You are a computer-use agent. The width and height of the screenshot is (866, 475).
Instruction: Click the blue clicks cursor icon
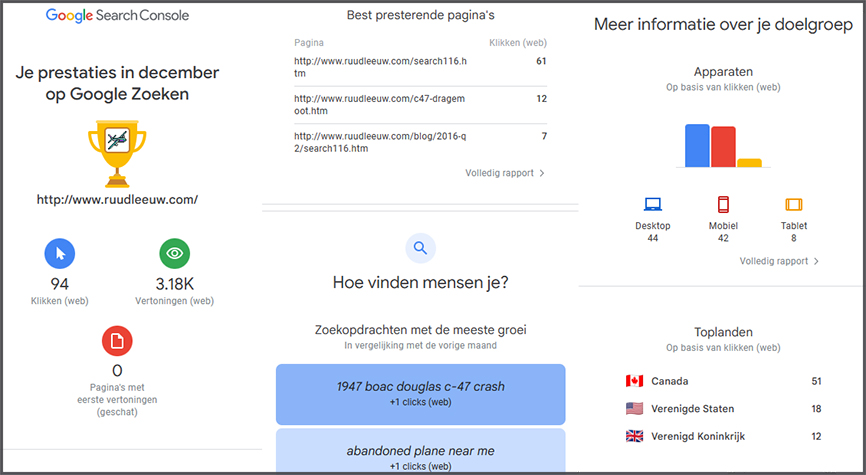pyautogui.click(x=59, y=254)
